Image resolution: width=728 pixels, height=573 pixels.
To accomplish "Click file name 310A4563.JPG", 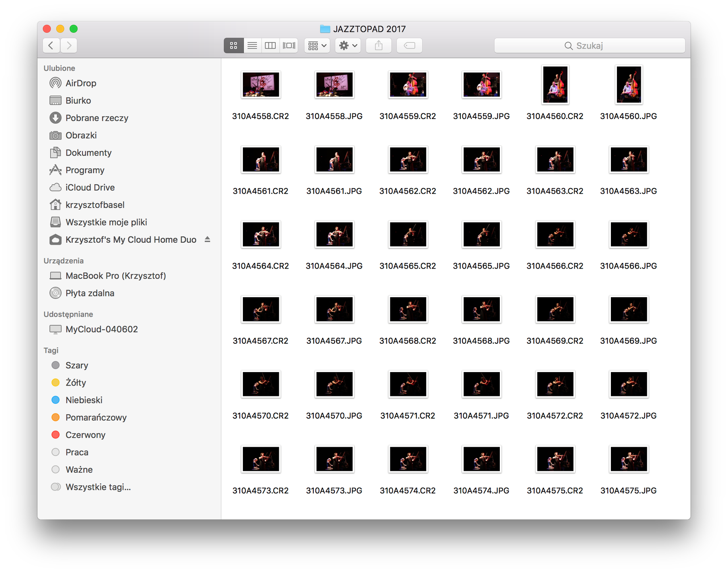I will (629, 191).
